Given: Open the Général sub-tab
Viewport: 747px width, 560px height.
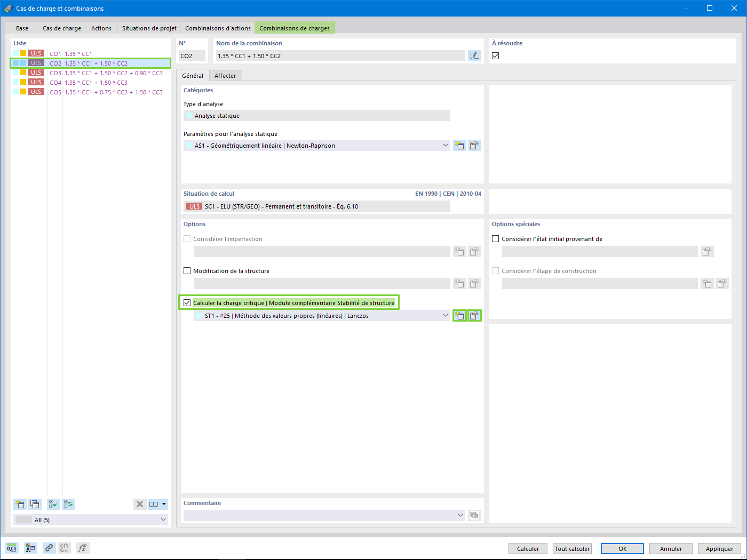Looking at the screenshot, I should pos(193,76).
